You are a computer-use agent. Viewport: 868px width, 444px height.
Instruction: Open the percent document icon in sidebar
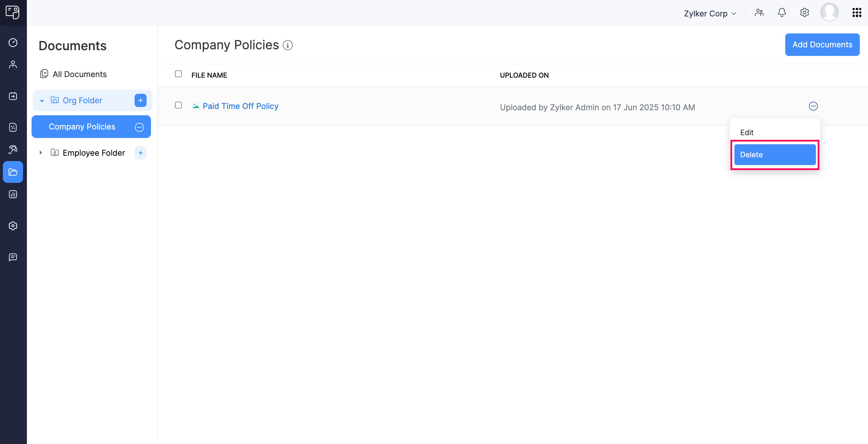click(x=13, y=127)
